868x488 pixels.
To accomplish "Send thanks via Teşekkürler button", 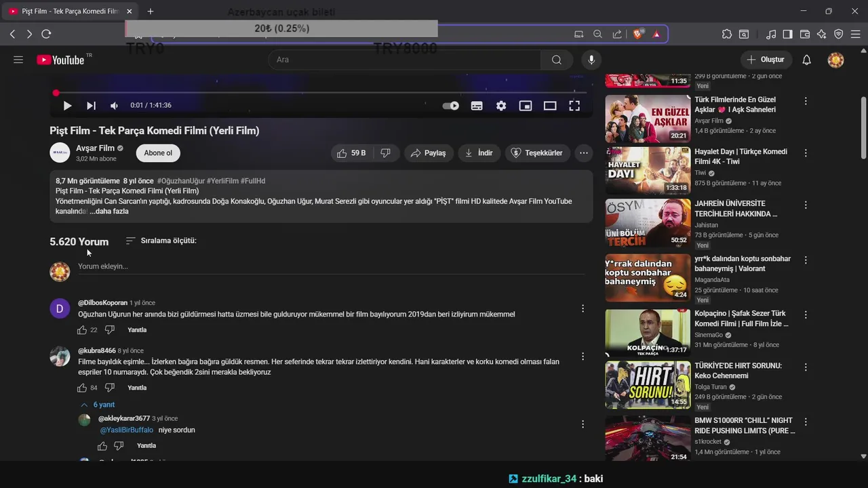I will tap(537, 153).
